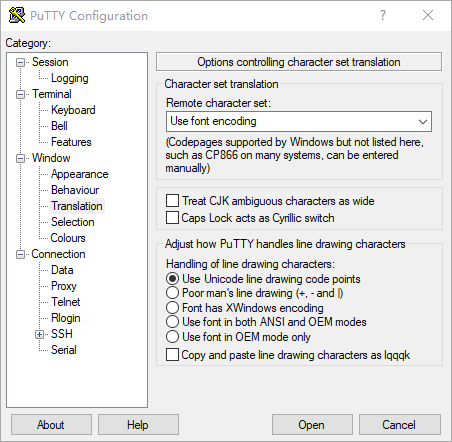Enable Treat CJK ambiguous characters as wide
Image resolution: width=452 pixels, height=442 pixels.
point(172,201)
